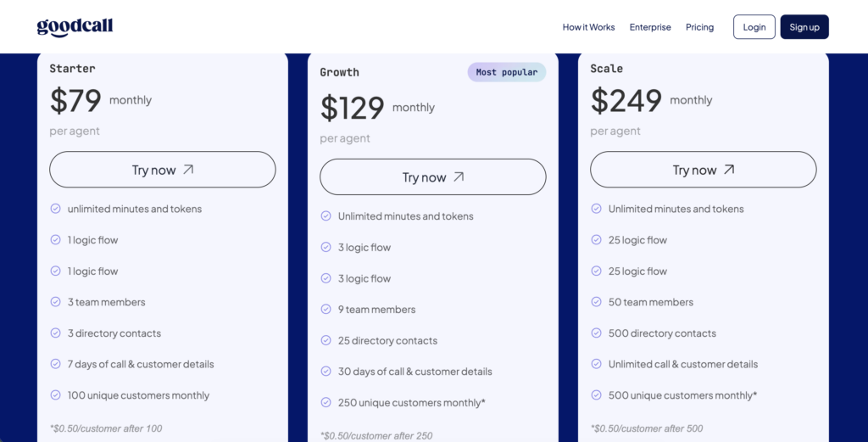Viewport: 868px width, 442px height.
Task: Click the Sign up button
Action: [804, 27]
